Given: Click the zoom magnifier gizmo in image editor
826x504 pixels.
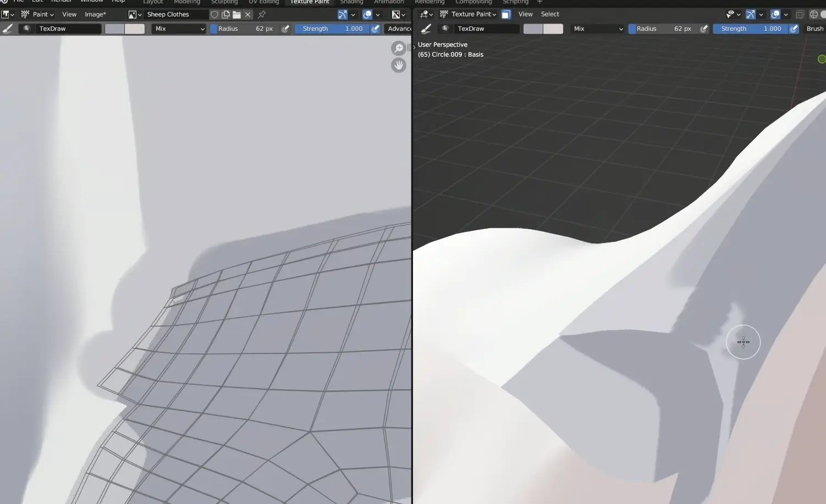Looking at the screenshot, I should (x=398, y=48).
